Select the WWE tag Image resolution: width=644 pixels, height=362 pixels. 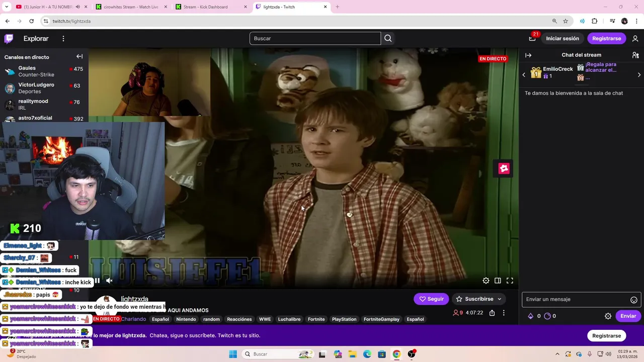point(265,319)
